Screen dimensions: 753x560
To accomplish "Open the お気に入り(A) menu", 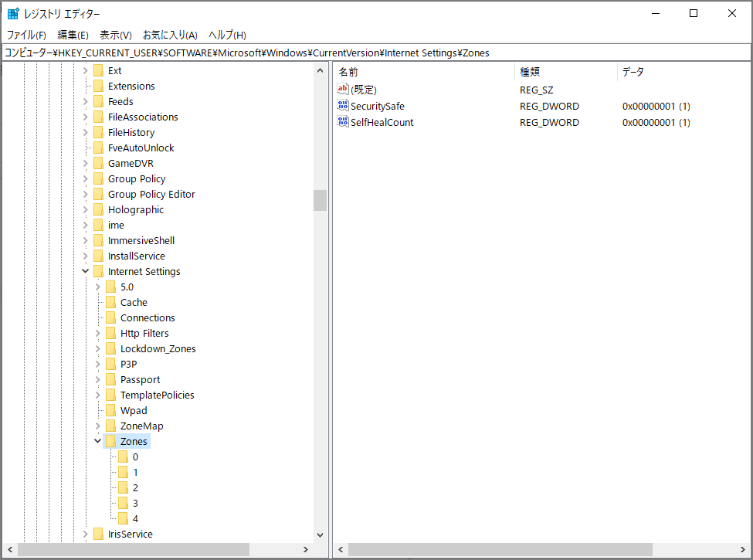I will [170, 35].
